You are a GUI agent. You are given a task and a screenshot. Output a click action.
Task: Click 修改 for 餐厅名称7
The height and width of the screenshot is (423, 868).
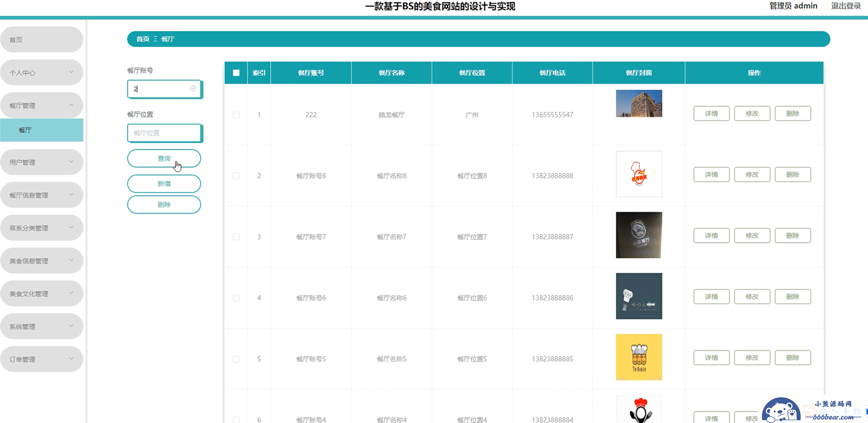[x=752, y=236]
